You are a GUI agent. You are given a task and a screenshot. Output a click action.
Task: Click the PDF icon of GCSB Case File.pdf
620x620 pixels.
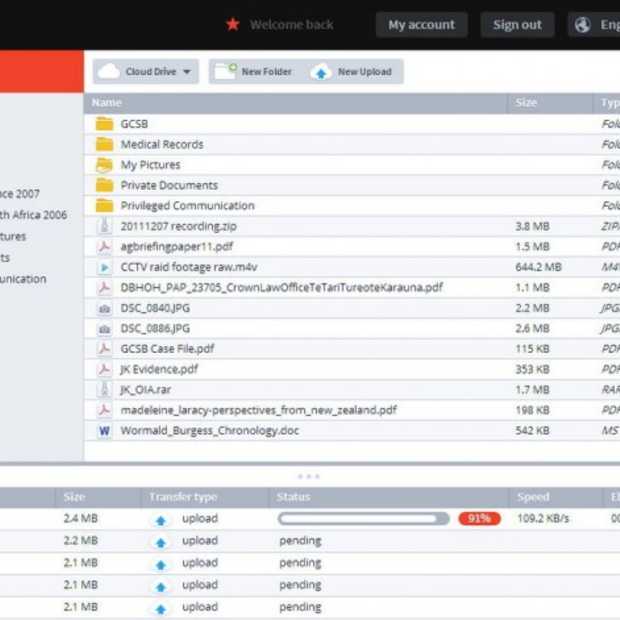tap(105, 349)
